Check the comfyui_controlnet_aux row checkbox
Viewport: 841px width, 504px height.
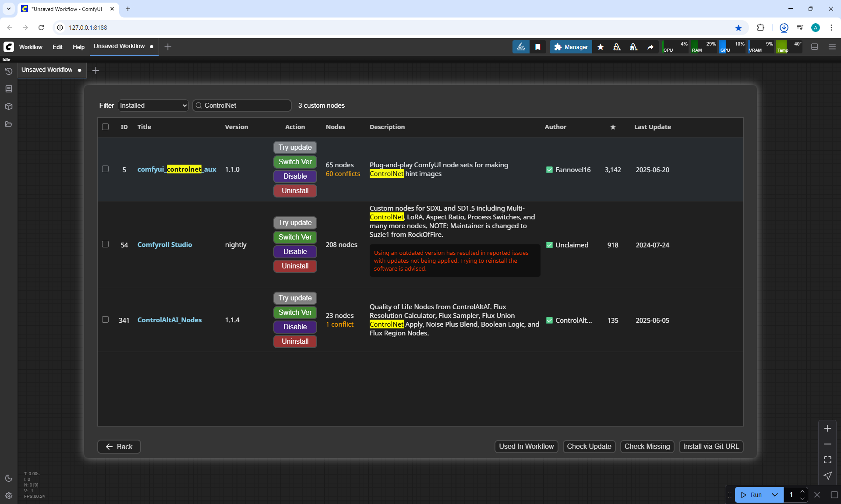tap(105, 169)
